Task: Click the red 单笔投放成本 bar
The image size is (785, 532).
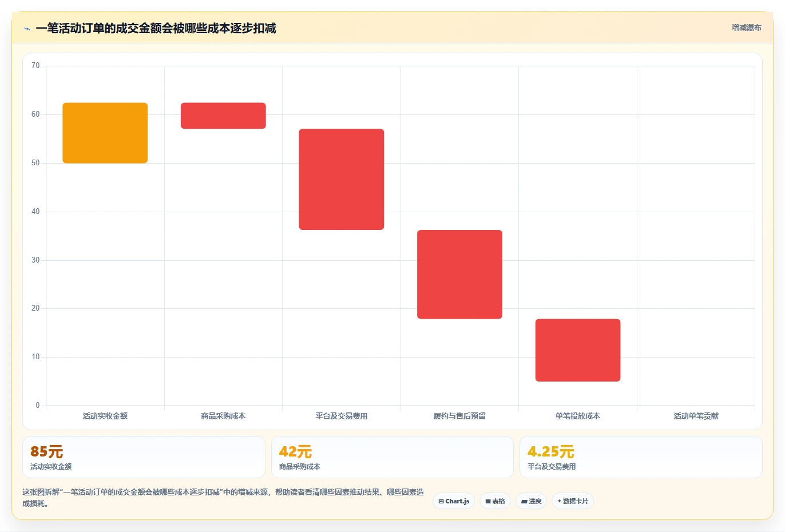Action: (578, 350)
